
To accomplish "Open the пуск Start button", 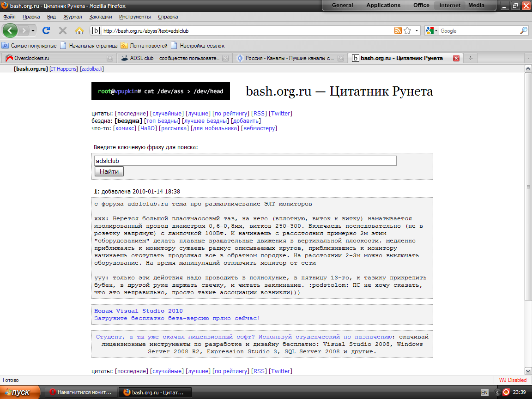I will (x=20, y=392).
